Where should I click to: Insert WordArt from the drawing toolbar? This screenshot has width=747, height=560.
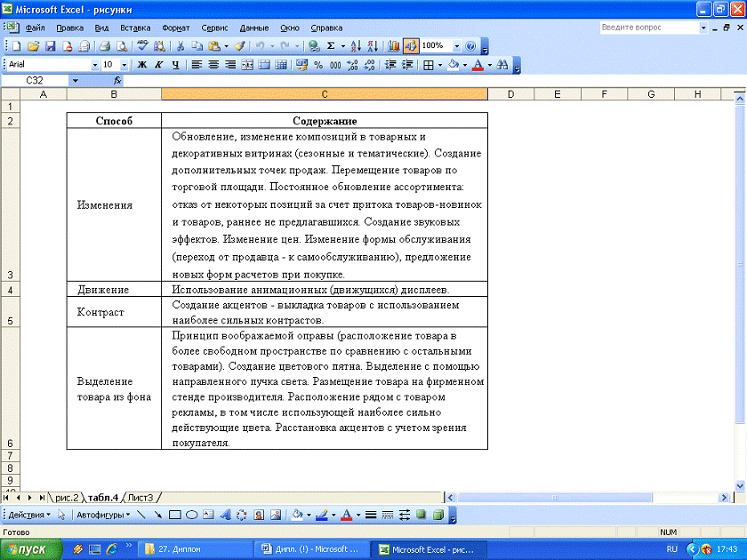pyautogui.click(x=225, y=515)
